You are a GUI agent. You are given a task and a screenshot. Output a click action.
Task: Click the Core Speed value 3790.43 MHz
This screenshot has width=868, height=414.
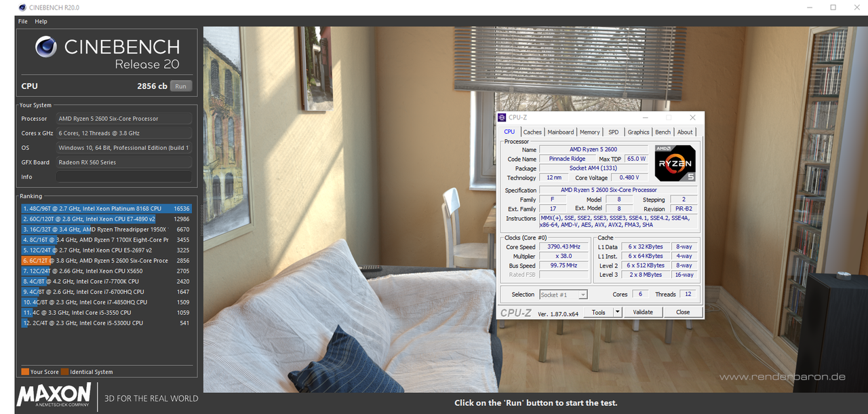click(564, 247)
